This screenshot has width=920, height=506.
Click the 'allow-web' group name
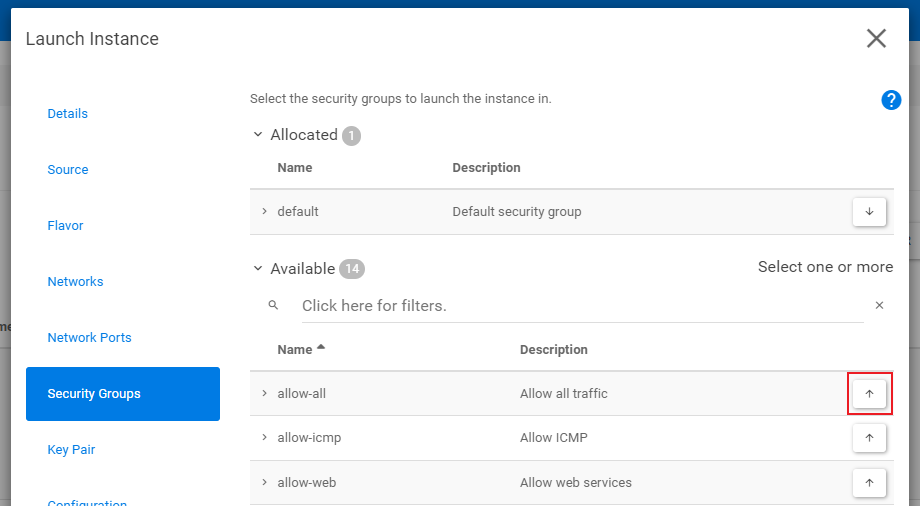307,483
